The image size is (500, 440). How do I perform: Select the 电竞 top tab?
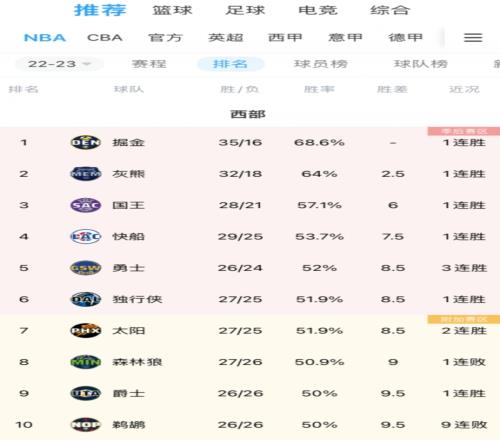(x=318, y=10)
